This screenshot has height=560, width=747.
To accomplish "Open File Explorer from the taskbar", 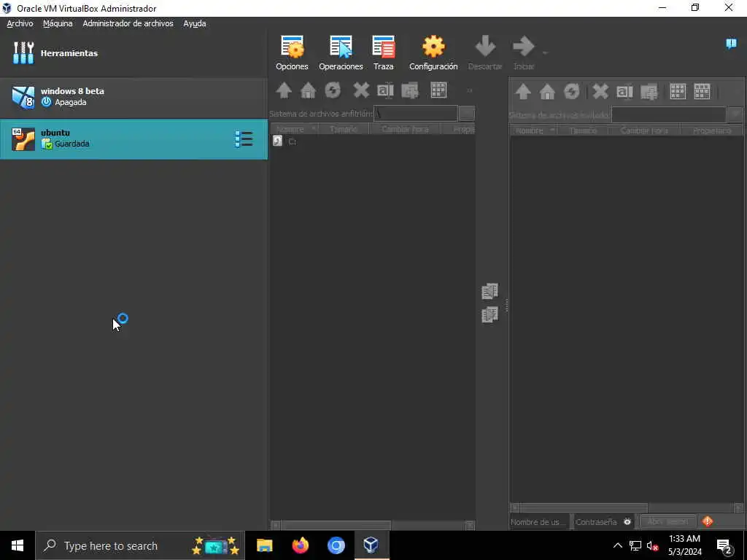I will [264, 545].
